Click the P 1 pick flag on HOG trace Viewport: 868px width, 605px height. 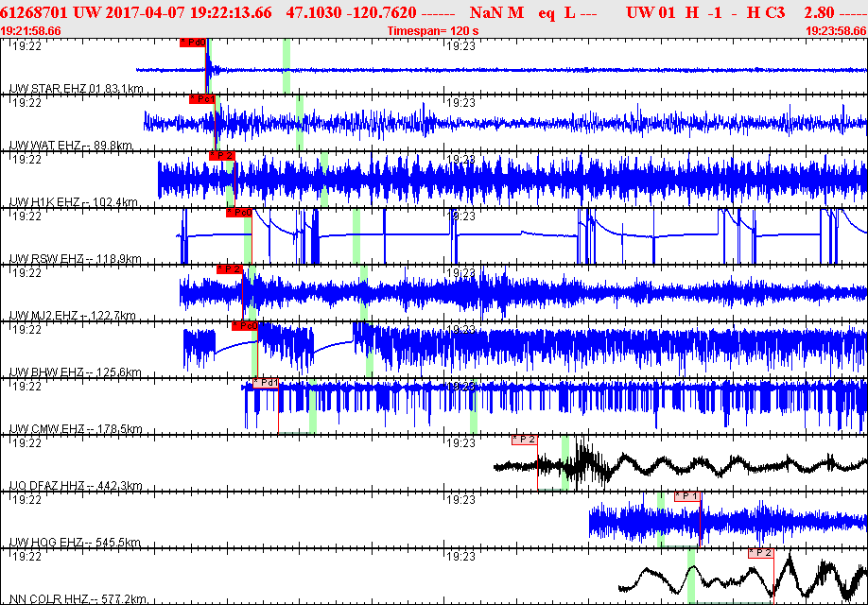687,495
